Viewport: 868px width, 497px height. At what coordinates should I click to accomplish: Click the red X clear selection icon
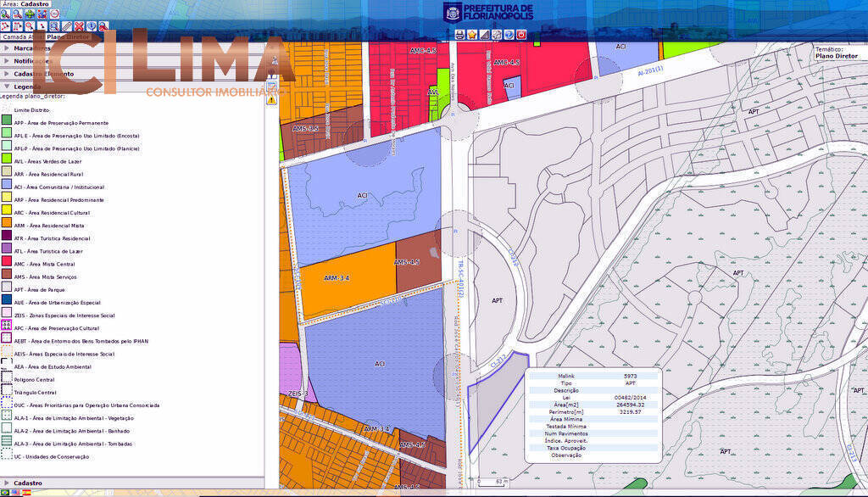79,26
